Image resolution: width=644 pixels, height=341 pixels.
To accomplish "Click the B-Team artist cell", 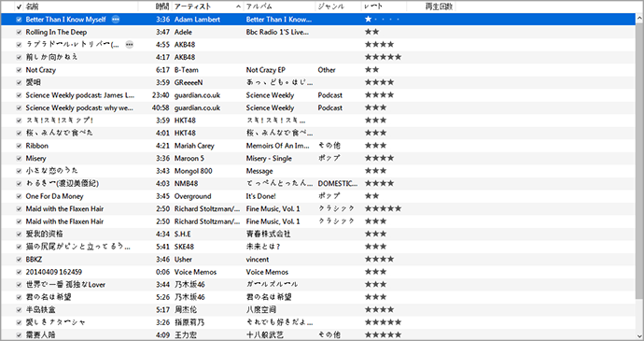I will (x=186, y=70).
